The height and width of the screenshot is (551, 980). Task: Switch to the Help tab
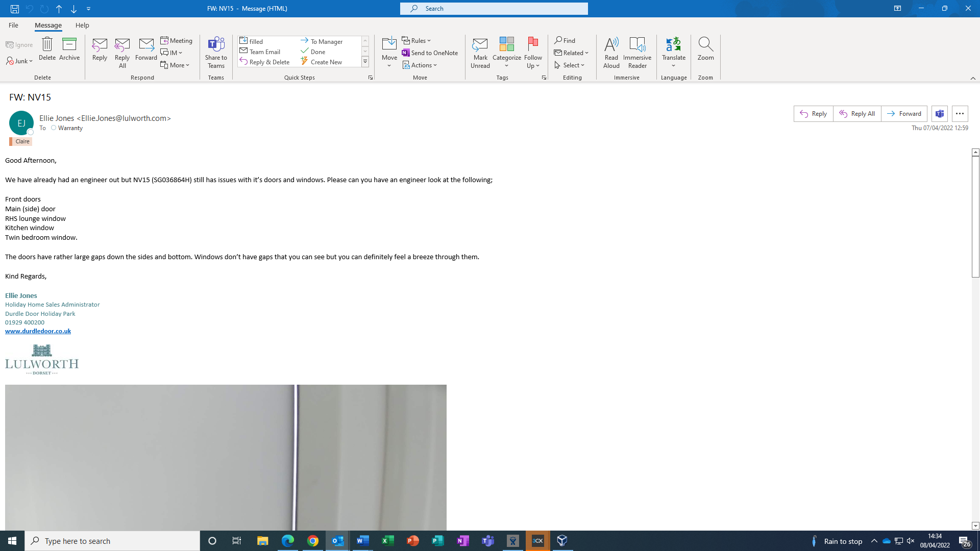[x=82, y=25]
